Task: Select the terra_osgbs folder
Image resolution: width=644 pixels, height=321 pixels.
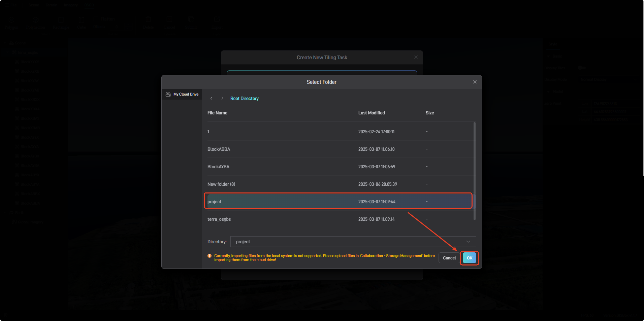Action: pyautogui.click(x=219, y=219)
